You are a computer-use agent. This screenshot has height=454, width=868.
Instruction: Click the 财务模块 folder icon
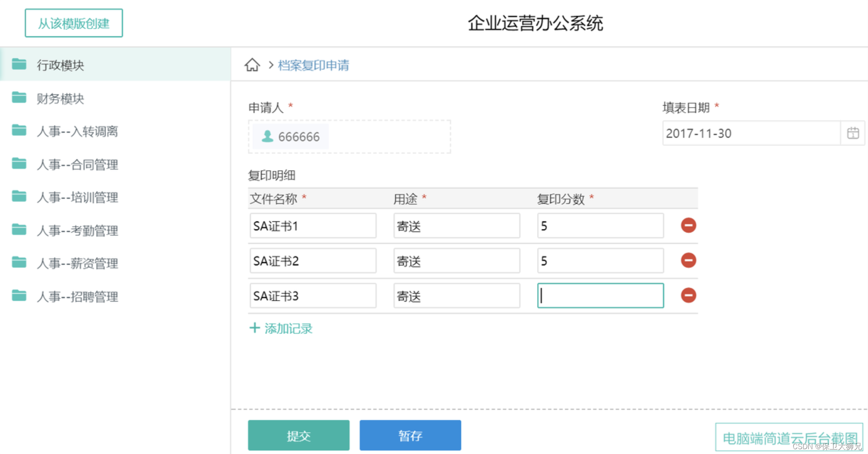click(19, 98)
